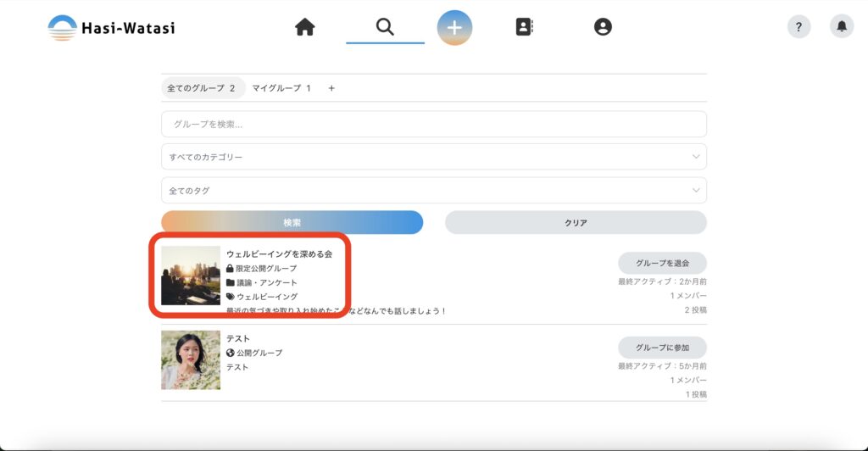868x451 pixels.
Task: Focus the グループを検索 search field
Action: pyautogui.click(x=433, y=124)
